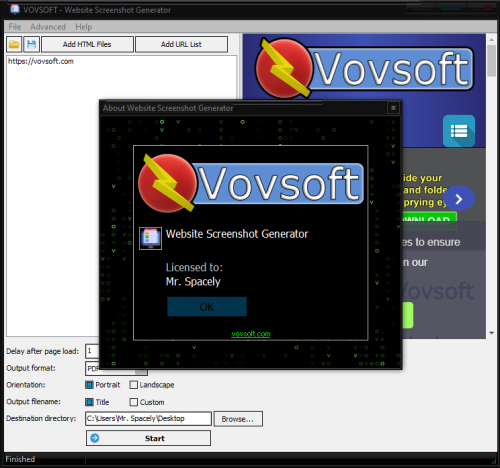Choose the Custom output filename option
500x468 pixels.
coord(147,402)
